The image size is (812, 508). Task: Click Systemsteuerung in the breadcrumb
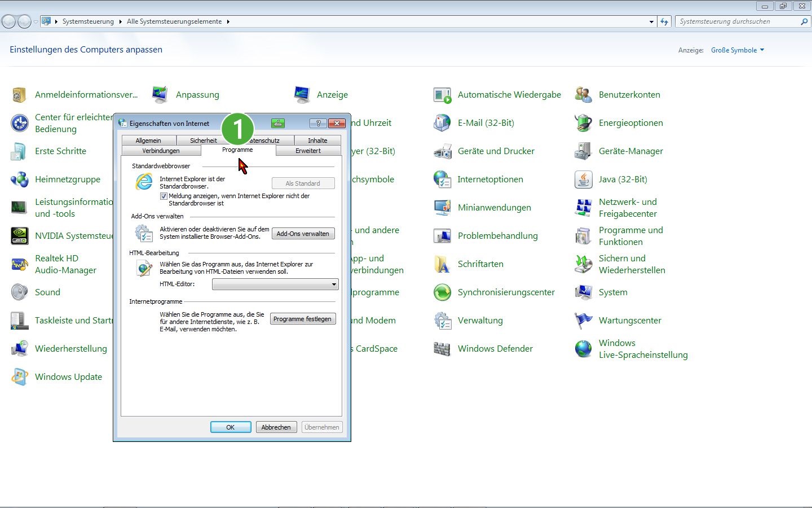click(x=88, y=21)
